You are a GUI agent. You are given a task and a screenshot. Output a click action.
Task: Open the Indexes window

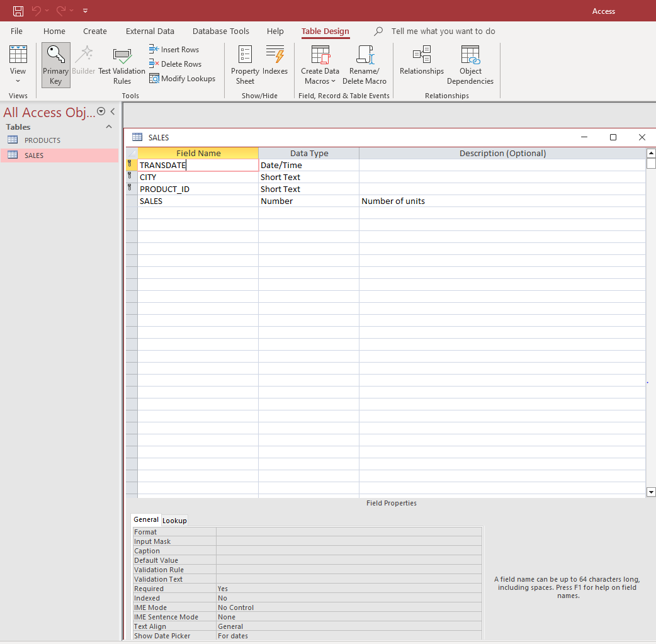275,60
